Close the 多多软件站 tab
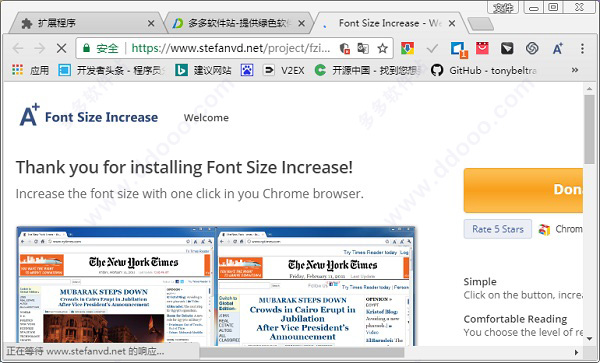Screen dimensions: 600x363 click(x=302, y=24)
